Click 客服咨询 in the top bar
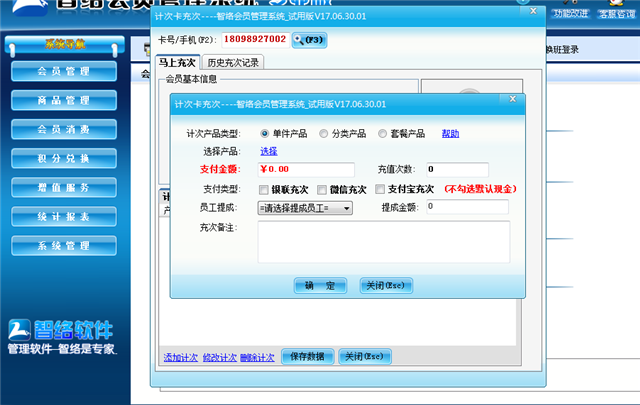Screen dimensions: 640x405 pyautogui.click(x=617, y=13)
